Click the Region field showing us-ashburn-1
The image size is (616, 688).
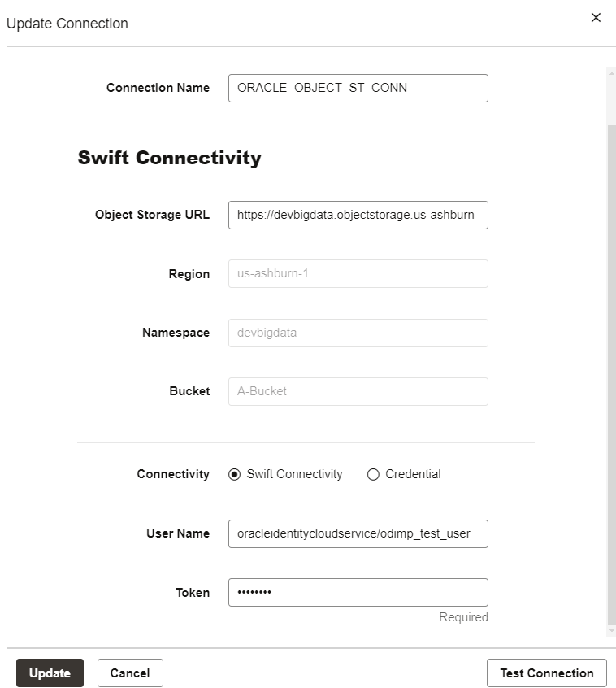tap(358, 273)
